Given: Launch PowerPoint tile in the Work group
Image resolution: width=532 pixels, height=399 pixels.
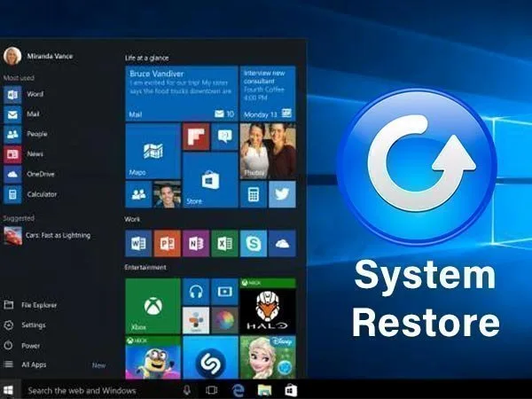Looking at the screenshot, I should [168, 244].
